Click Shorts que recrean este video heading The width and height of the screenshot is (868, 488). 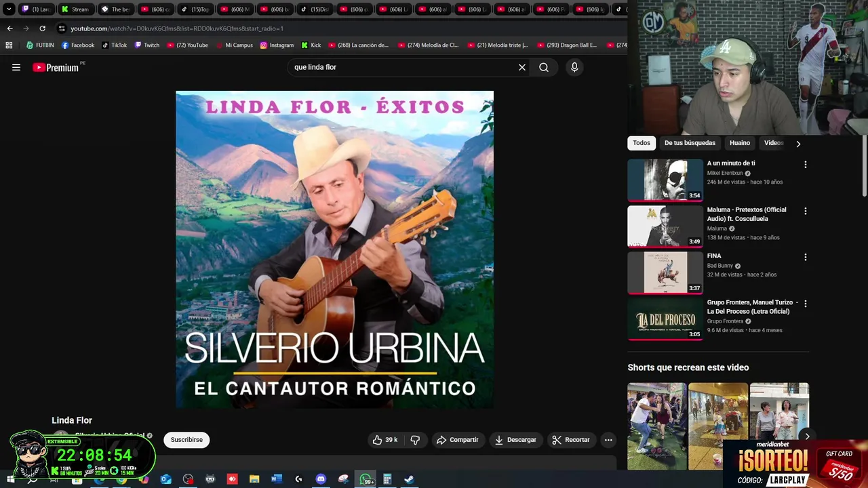tap(688, 367)
